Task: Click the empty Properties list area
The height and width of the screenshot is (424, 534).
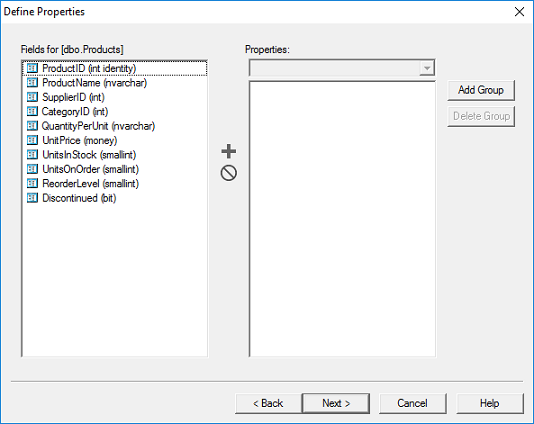Action: click(342, 219)
